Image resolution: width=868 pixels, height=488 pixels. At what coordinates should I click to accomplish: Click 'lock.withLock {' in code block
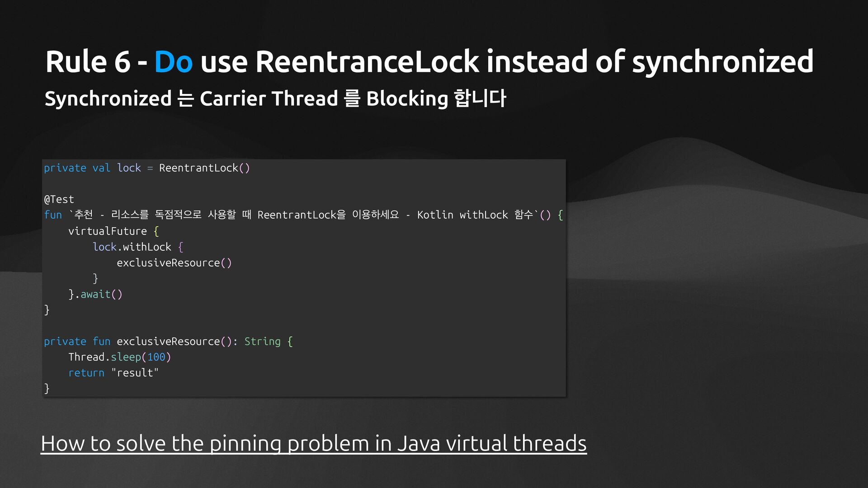tap(137, 247)
